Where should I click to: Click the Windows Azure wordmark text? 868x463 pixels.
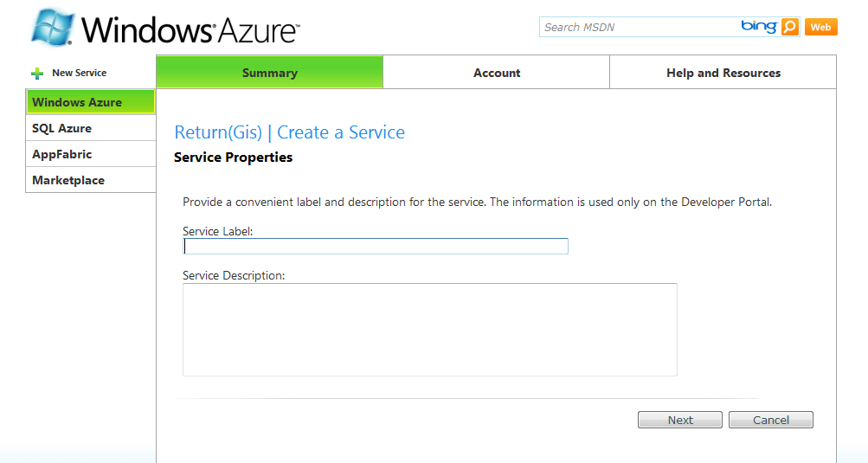coord(190,29)
